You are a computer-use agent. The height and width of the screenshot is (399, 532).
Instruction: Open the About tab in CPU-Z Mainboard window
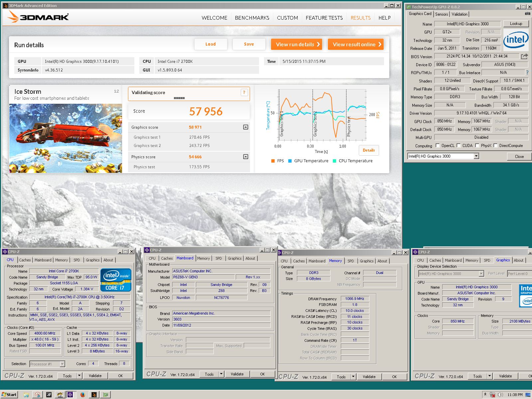tap(250, 258)
